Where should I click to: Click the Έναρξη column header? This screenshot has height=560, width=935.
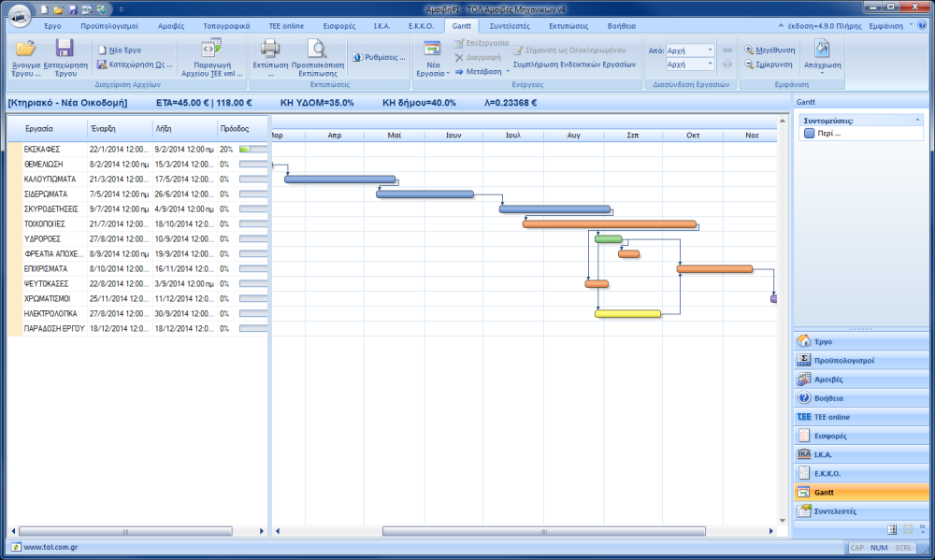(x=120, y=129)
